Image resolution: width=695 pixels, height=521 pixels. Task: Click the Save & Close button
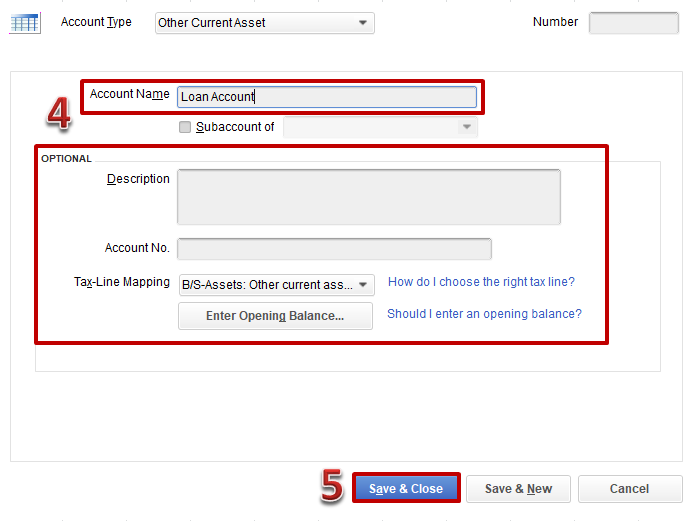click(405, 489)
